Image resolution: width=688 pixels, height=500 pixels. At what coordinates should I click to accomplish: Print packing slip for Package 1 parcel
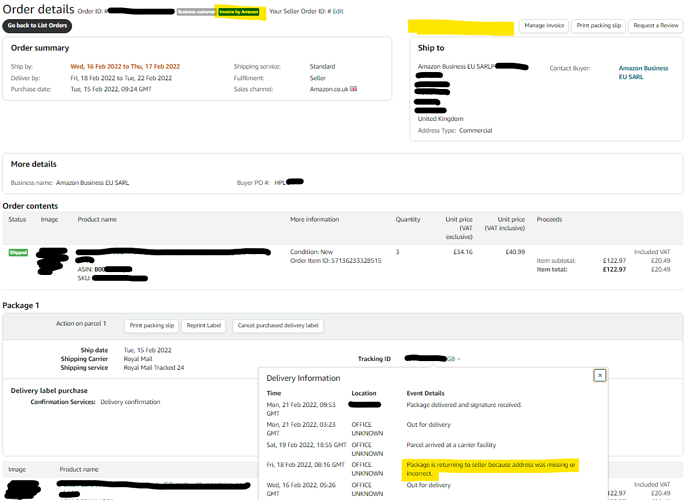(152, 325)
